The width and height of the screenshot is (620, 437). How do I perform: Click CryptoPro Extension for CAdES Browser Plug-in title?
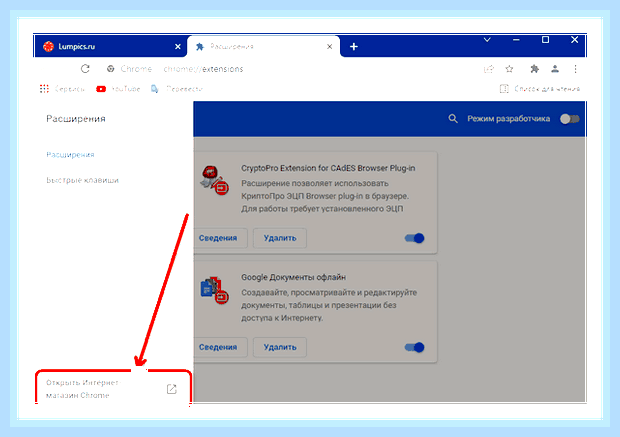[328, 168]
